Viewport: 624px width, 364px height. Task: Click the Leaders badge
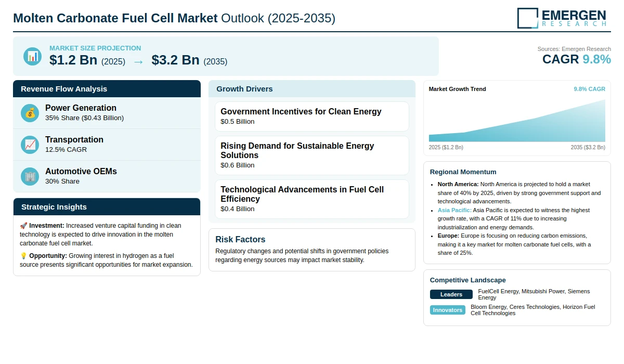[x=451, y=294]
